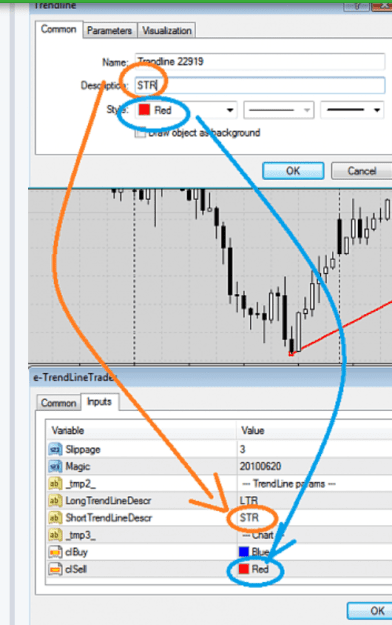Image resolution: width=392 pixels, height=625 pixels.
Task: Click the _tmp3_ string variable icon
Action: [x=55, y=535]
